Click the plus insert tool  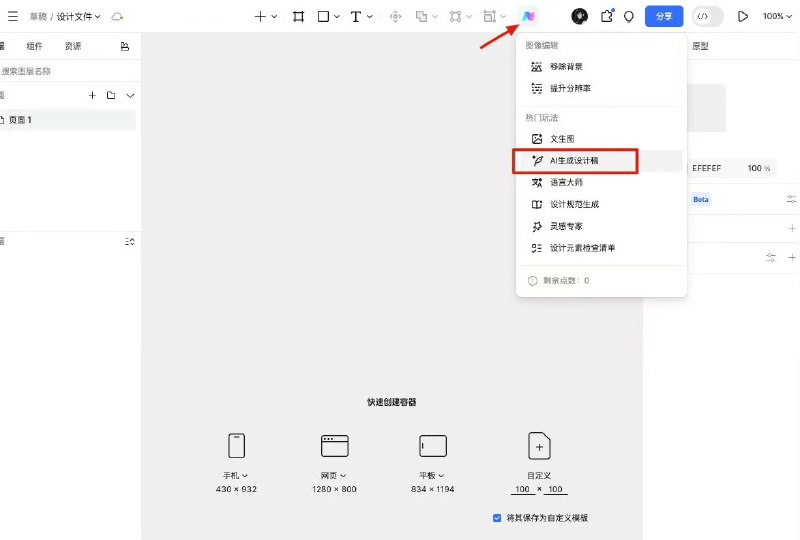tap(260, 16)
